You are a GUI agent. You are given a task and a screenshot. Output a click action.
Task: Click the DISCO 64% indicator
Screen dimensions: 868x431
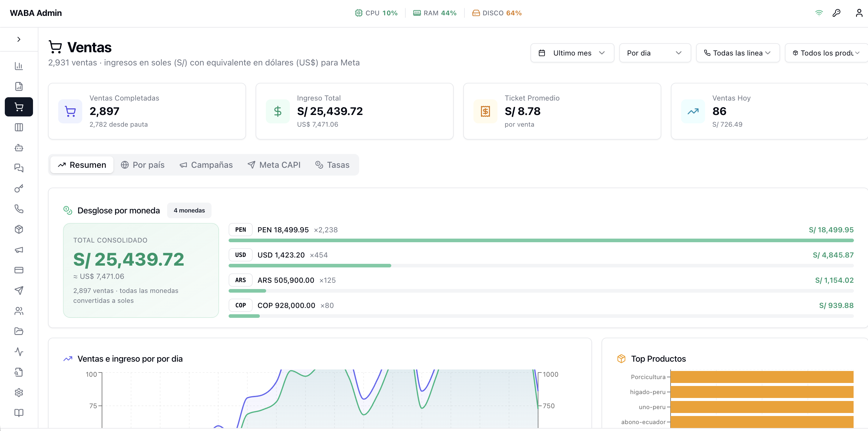497,13
